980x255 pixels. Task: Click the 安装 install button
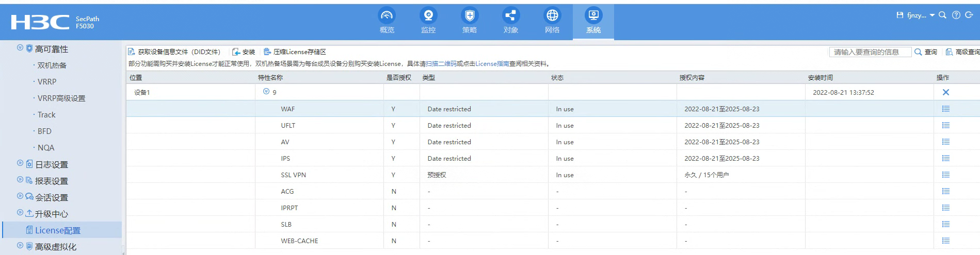click(x=244, y=52)
